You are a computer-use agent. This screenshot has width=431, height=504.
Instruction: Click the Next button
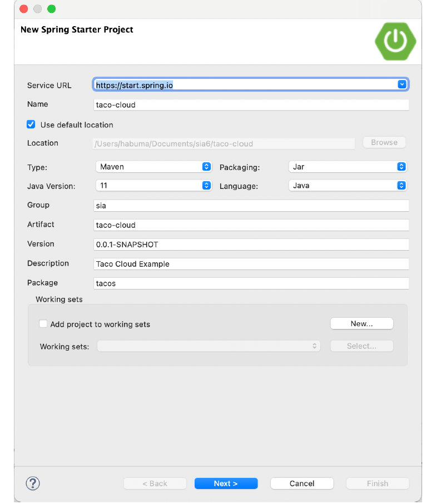click(226, 483)
